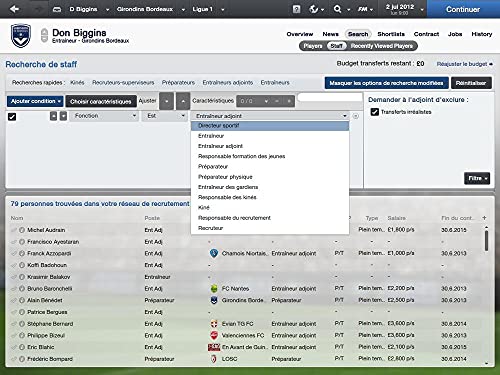Image resolution: width=500 pixels, height=375 pixels.
Task: Click the Ajuster up arrow button
Action: [183, 101]
